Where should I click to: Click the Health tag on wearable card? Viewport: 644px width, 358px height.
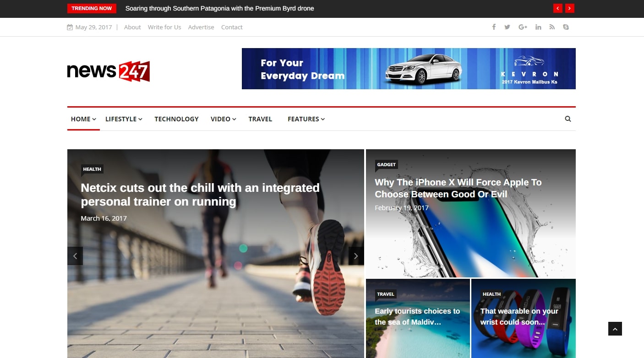[x=491, y=294]
